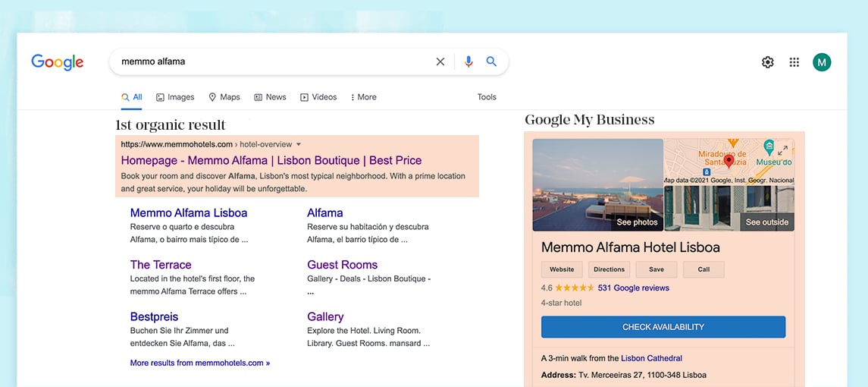Open the account profile avatar
The width and height of the screenshot is (868, 387).
(821, 62)
